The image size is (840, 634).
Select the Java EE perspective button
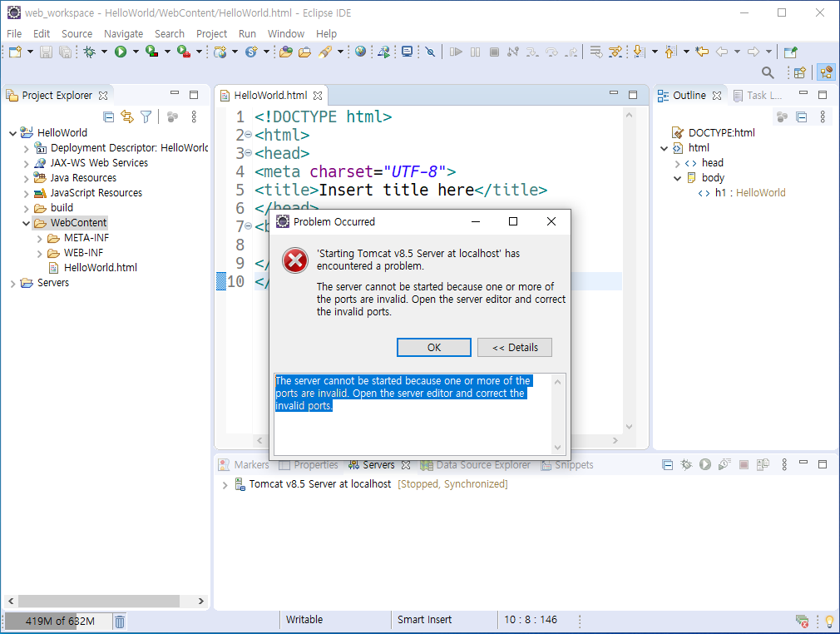point(827,72)
